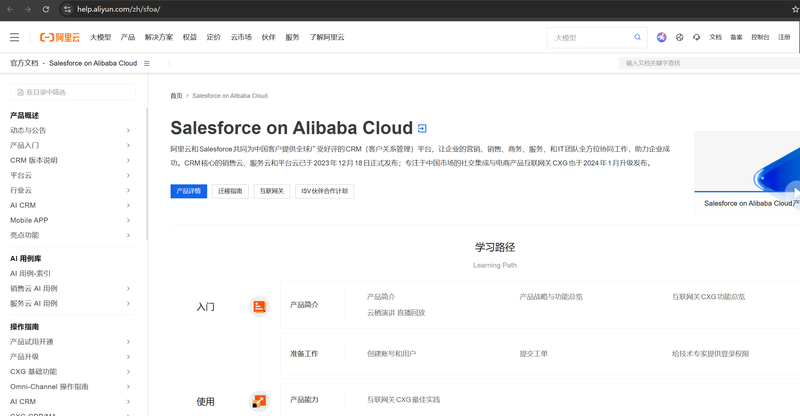Click the ISV伙伴合作计划 button
The height and width of the screenshot is (416, 800).
pyautogui.click(x=324, y=191)
